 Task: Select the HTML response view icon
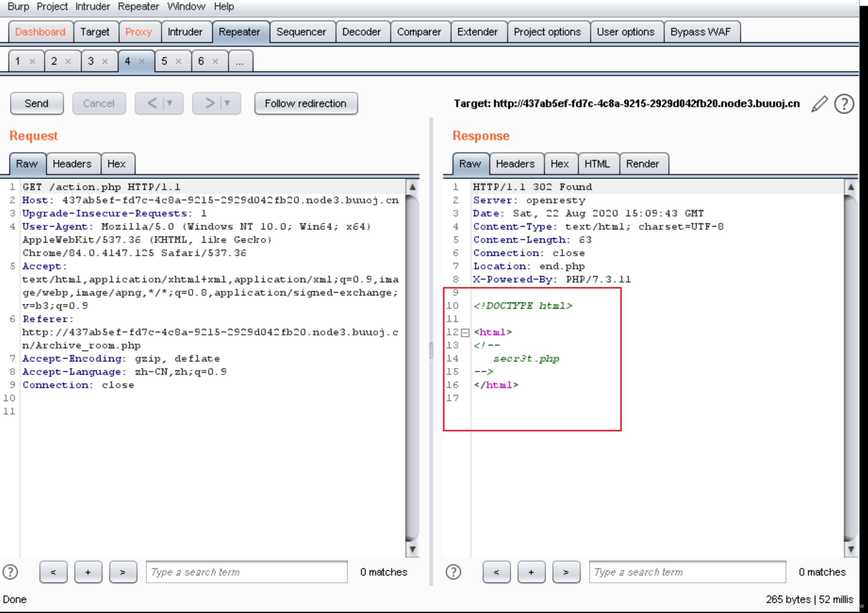click(x=596, y=163)
